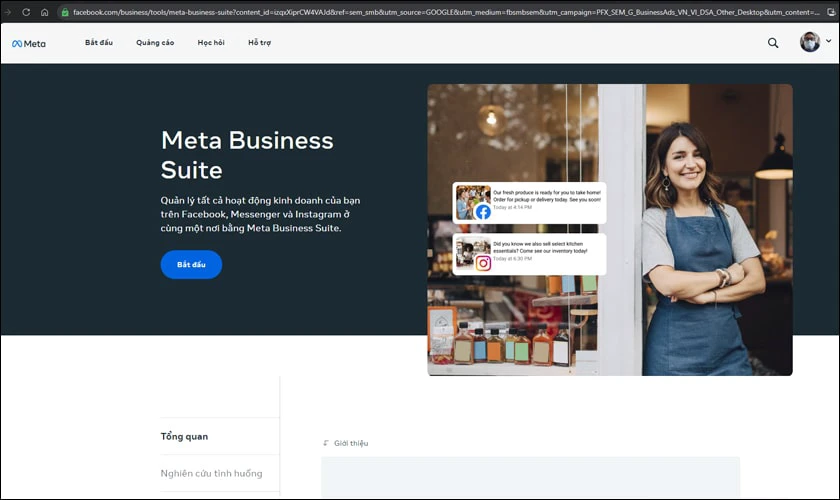The width and height of the screenshot is (840, 500).
Task: Click the install app icon in address bar
Action: click(x=831, y=12)
